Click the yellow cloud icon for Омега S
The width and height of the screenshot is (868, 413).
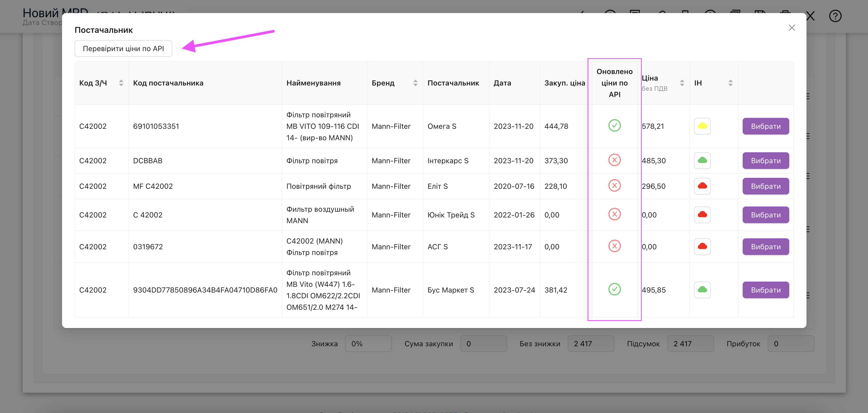(702, 126)
